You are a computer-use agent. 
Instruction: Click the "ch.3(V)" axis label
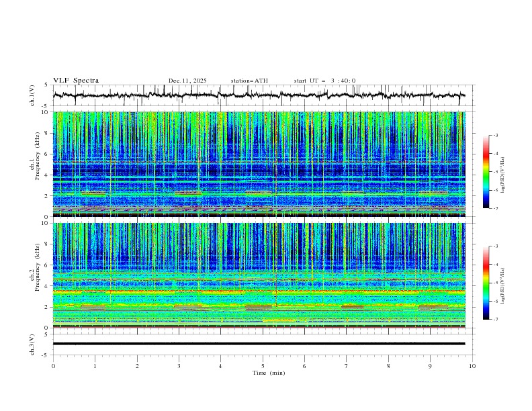(32, 345)
